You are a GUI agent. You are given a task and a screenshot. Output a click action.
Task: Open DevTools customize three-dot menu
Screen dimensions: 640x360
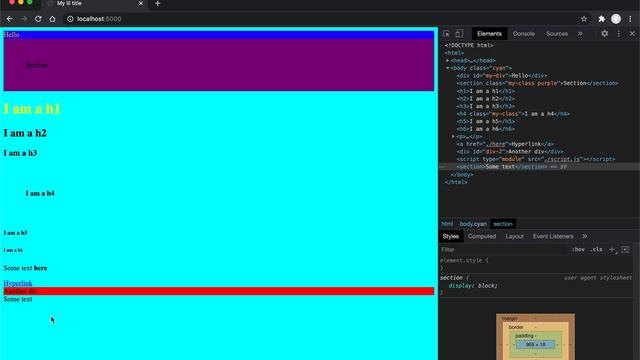pos(619,34)
